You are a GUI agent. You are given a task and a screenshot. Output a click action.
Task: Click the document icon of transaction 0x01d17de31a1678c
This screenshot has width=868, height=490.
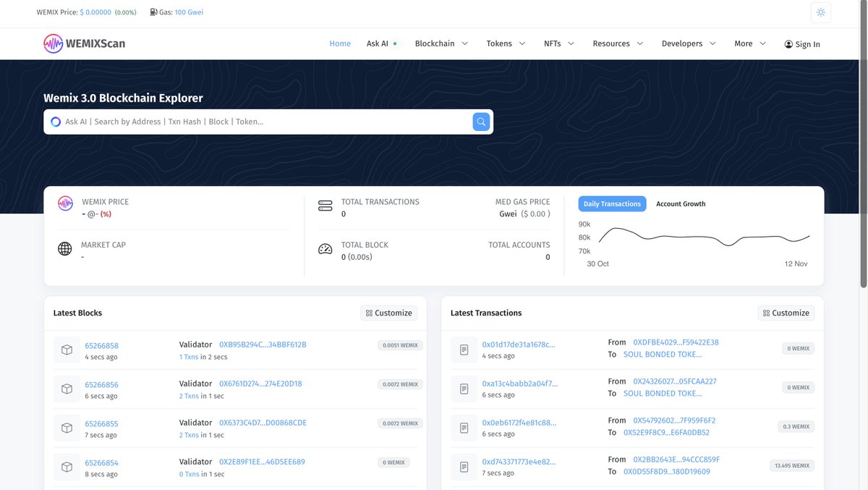(464, 350)
